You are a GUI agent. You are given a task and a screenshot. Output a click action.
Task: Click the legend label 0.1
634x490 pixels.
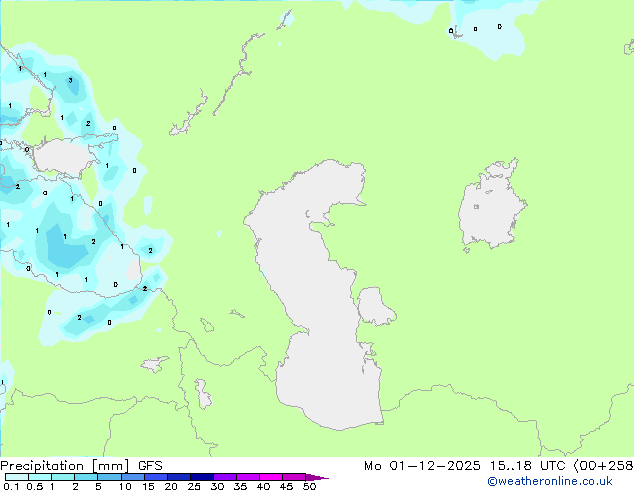pyautogui.click(x=11, y=486)
